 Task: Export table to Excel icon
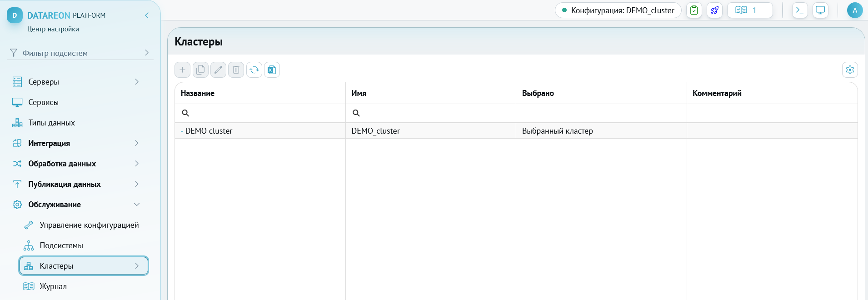[x=272, y=70]
